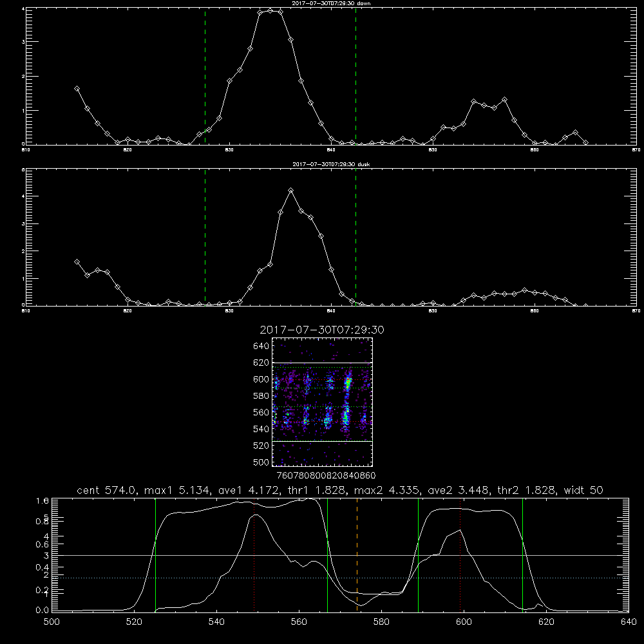Click the heatmap x-axis label '760780800820840860'
Viewport: 644px width, 644px height.
(326, 475)
